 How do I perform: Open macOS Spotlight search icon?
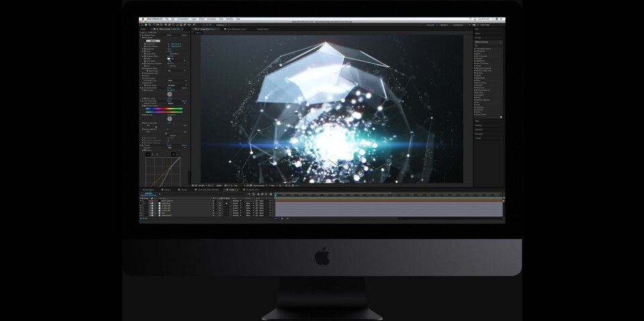tap(492, 19)
